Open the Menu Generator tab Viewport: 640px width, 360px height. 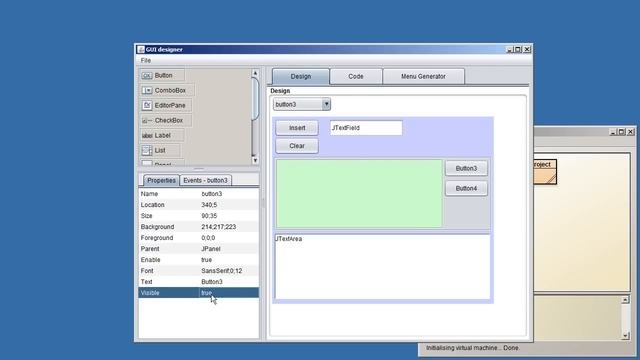click(x=423, y=76)
